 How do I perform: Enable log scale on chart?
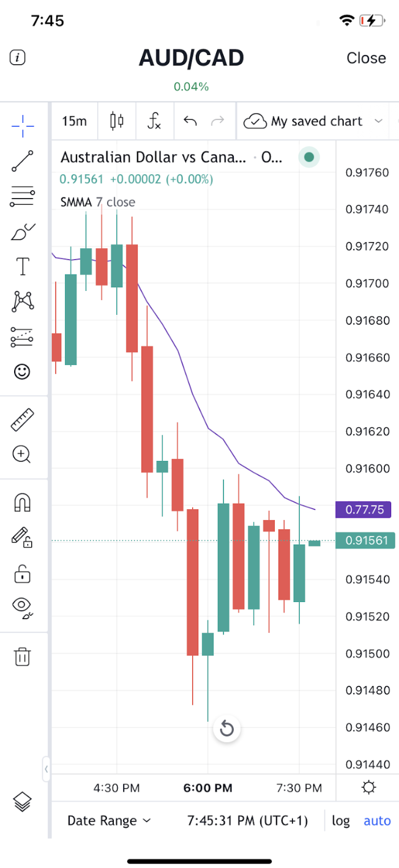click(x=341, y=821)
